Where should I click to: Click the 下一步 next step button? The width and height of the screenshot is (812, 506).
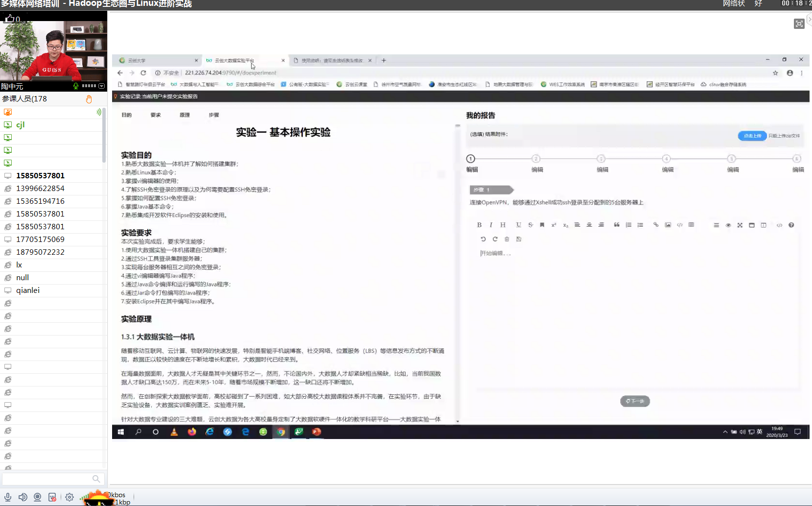635,401
